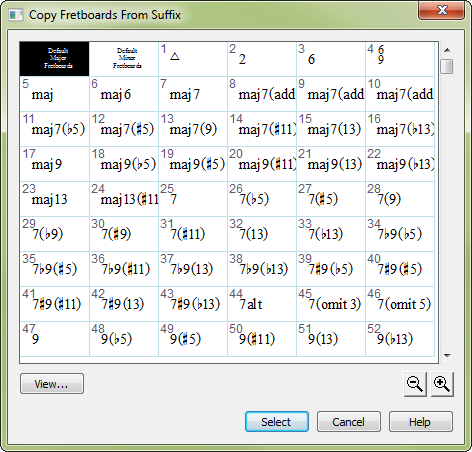Choose the 6/9 stacked suffix cell 4
The image size is (472, 452).
(x=400, y=59)
